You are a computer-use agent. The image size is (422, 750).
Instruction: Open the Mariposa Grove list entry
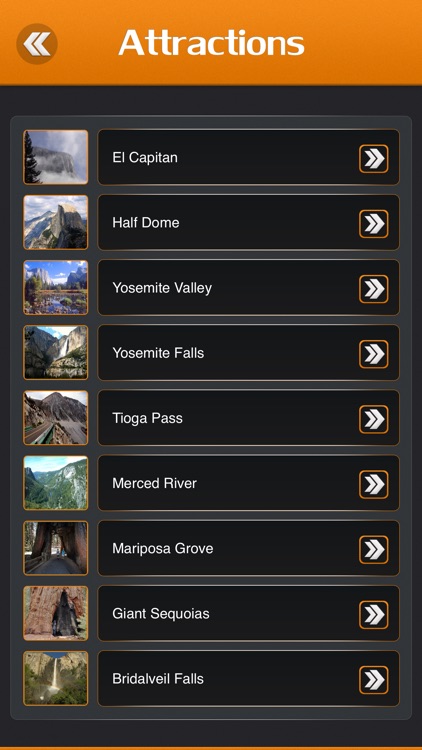pos(248,548)
